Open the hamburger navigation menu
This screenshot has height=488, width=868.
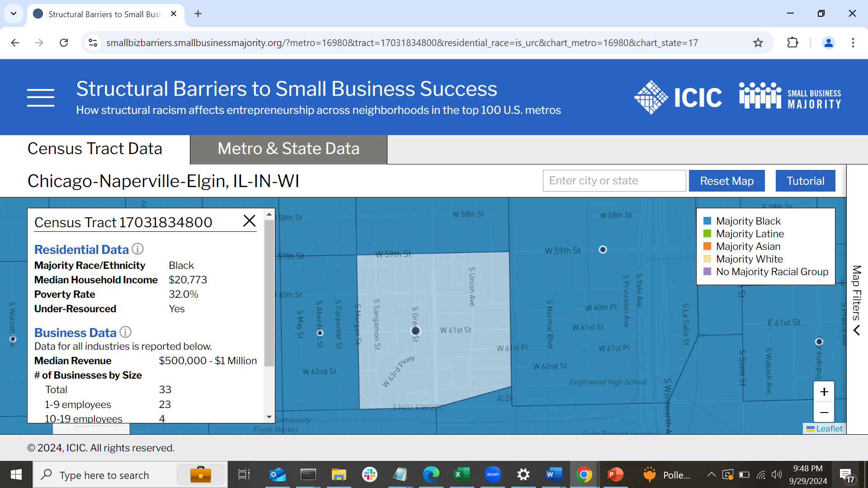click(41, 97)
